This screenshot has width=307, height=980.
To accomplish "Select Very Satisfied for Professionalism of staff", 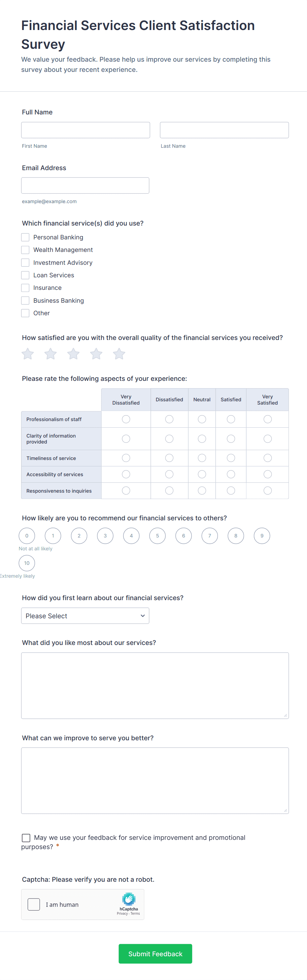I will pos(267,419).
